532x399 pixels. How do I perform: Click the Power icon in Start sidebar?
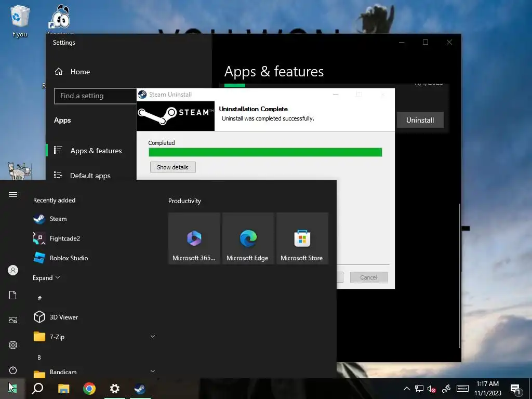tap(13, 370)
